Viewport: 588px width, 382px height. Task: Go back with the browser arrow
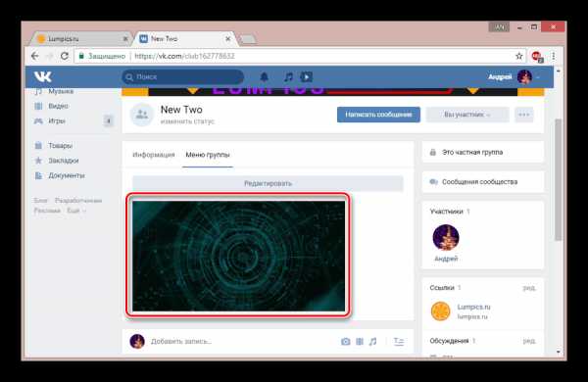point(35,56)
